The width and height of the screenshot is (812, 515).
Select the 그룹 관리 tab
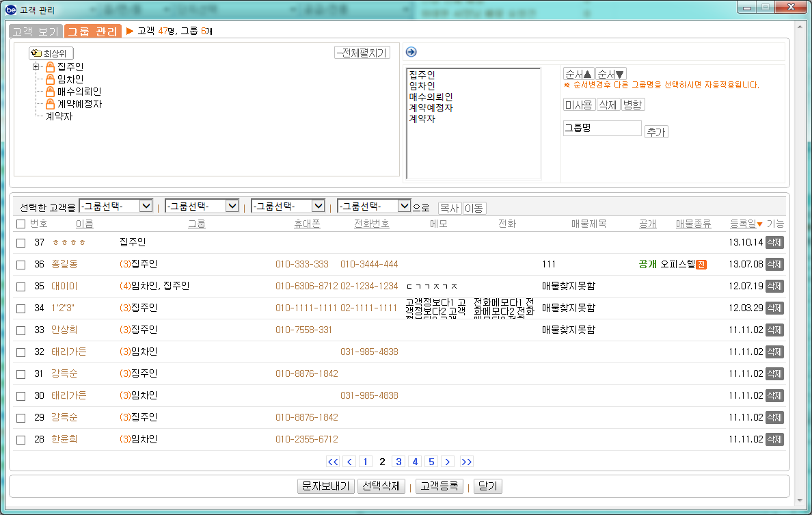pyautogui.click(x=93, y=31)
